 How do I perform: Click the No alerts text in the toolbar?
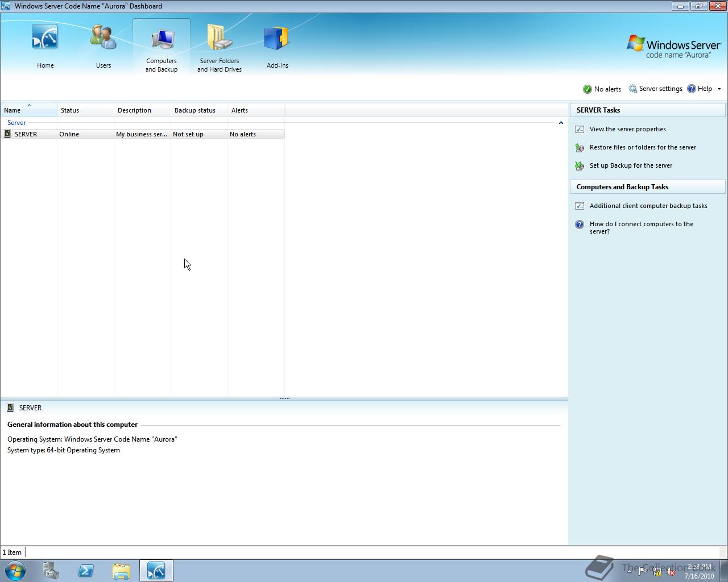tap(607, 89)
